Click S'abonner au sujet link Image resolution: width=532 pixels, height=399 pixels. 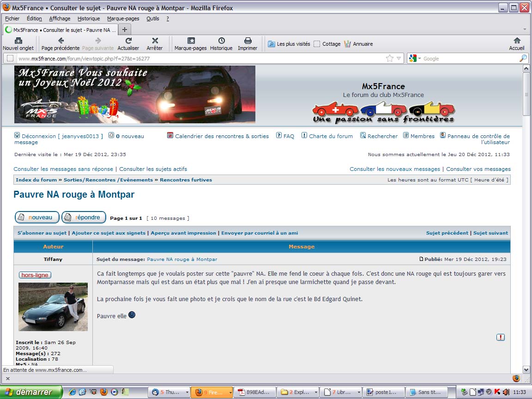click(x=42, y=233)
